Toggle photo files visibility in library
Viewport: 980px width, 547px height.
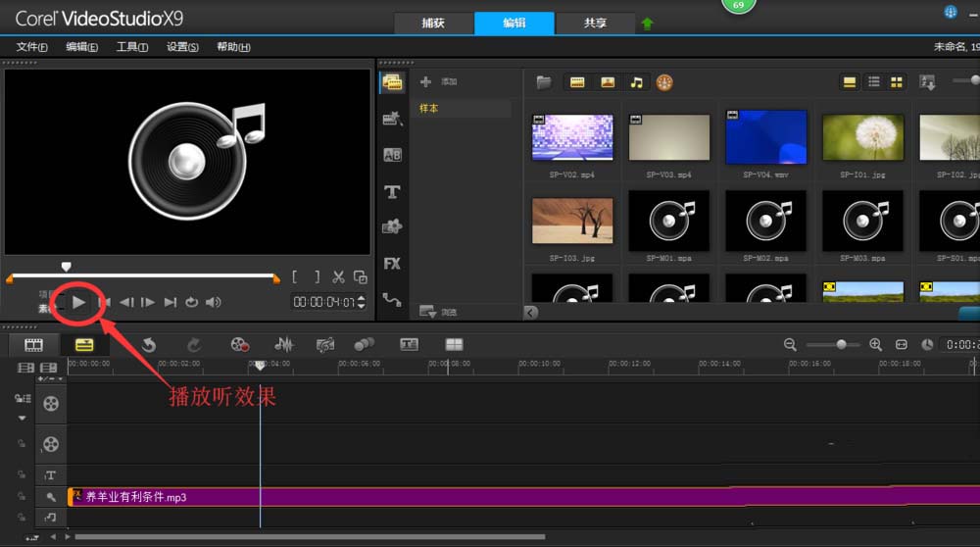pyautogui.click(x=608, y=82)
